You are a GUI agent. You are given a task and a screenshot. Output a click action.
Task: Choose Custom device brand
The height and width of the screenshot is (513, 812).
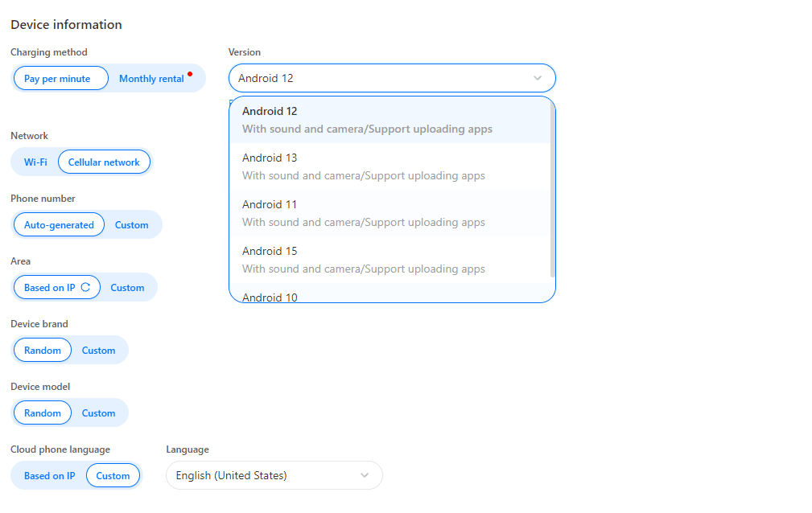pyautogui.click(x=99, y=350)
